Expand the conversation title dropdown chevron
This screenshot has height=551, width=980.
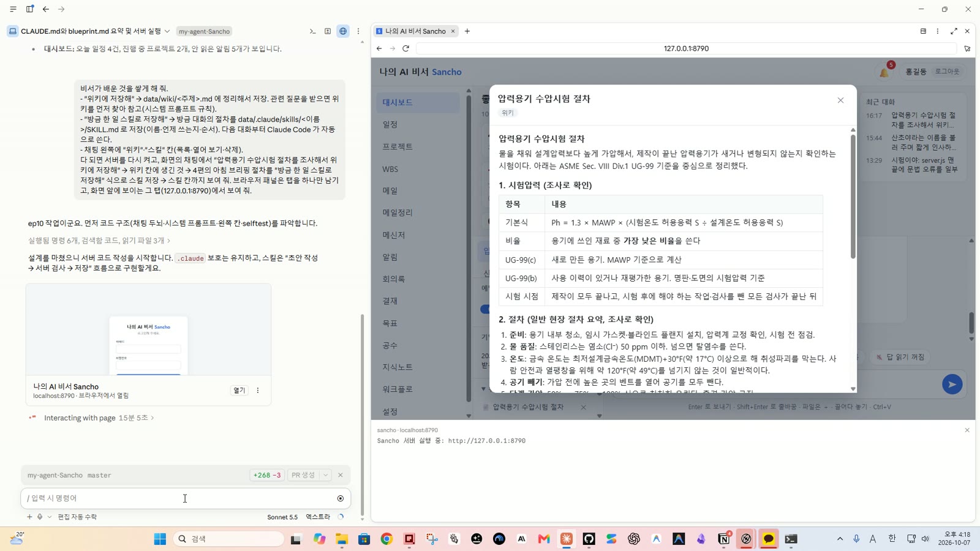coord(167,31)
